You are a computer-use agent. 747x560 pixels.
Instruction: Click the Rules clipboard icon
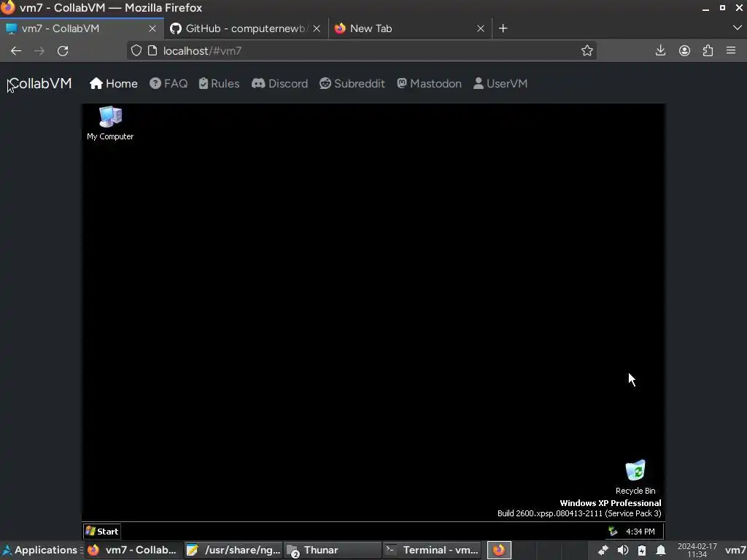pyautogui.click(x=204, y=83)
